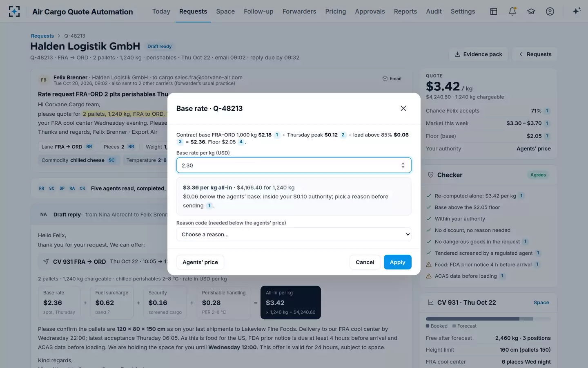Open the Forwarders tab

coord(299,11)
